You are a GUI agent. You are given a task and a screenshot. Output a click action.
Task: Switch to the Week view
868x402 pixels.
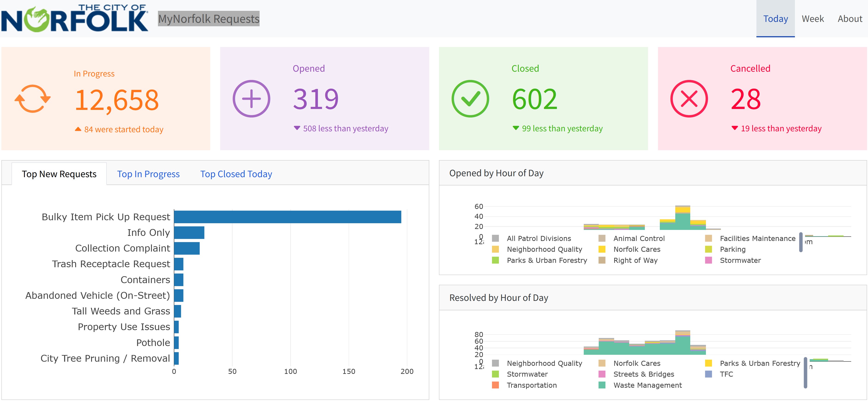pos(812,19)
